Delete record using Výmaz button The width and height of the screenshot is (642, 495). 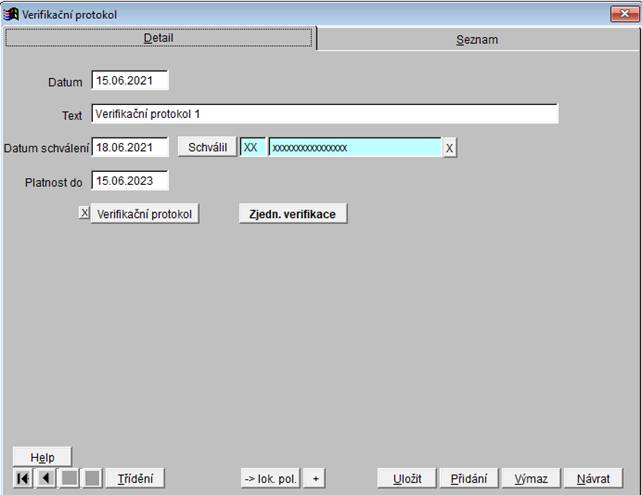(530, 478)
